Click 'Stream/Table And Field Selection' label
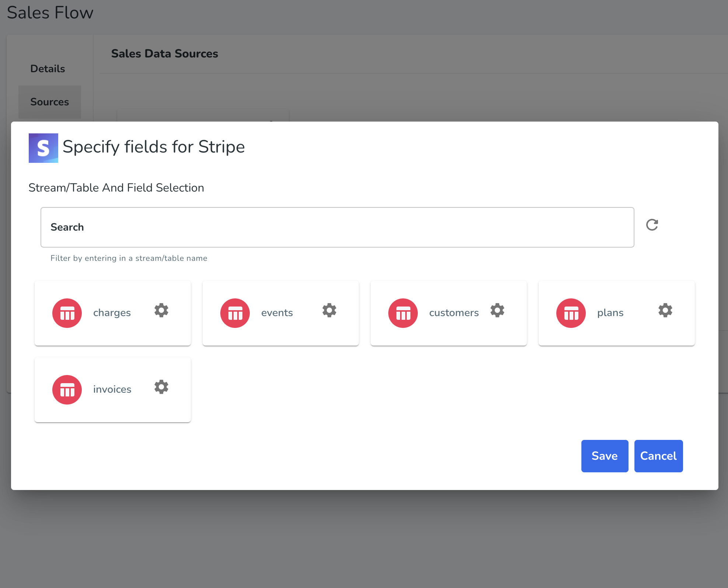Viewport: 728px width, 588px height. pyautogui.click(x=116, y=188)
